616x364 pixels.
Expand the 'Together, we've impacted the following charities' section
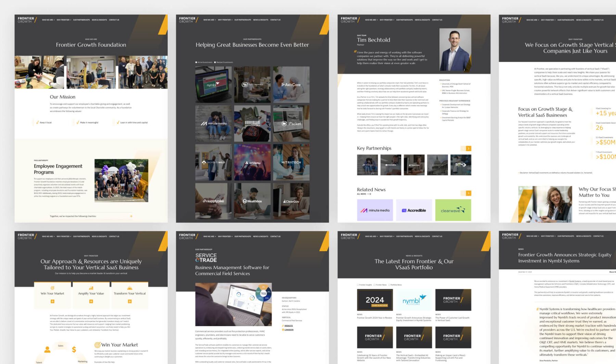(131, 216)
